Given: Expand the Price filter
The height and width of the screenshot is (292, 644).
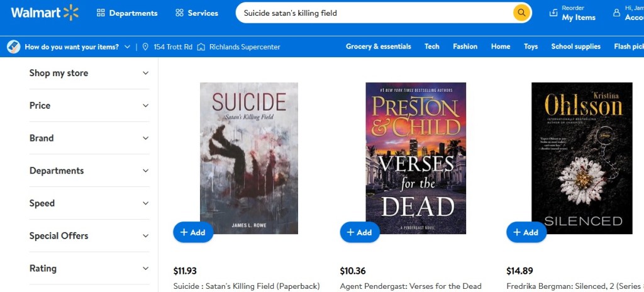Looking at the screenshot, I should pos(89,106).
